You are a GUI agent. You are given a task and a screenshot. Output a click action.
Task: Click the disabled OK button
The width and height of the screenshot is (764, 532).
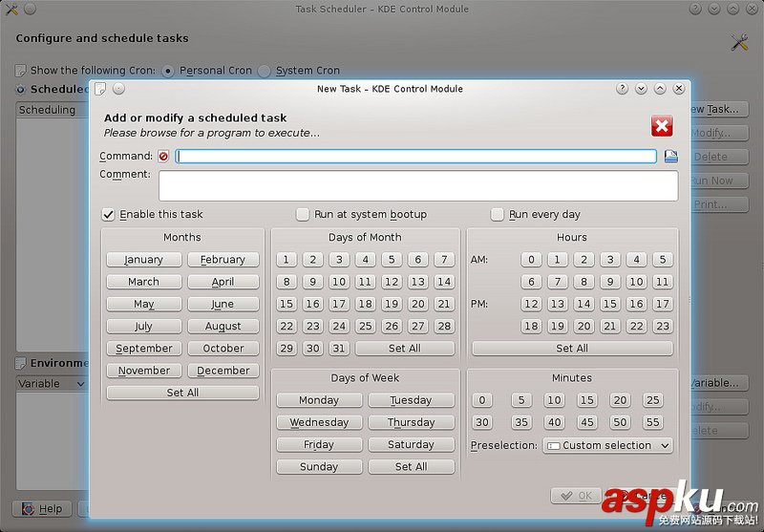[576, 496]
